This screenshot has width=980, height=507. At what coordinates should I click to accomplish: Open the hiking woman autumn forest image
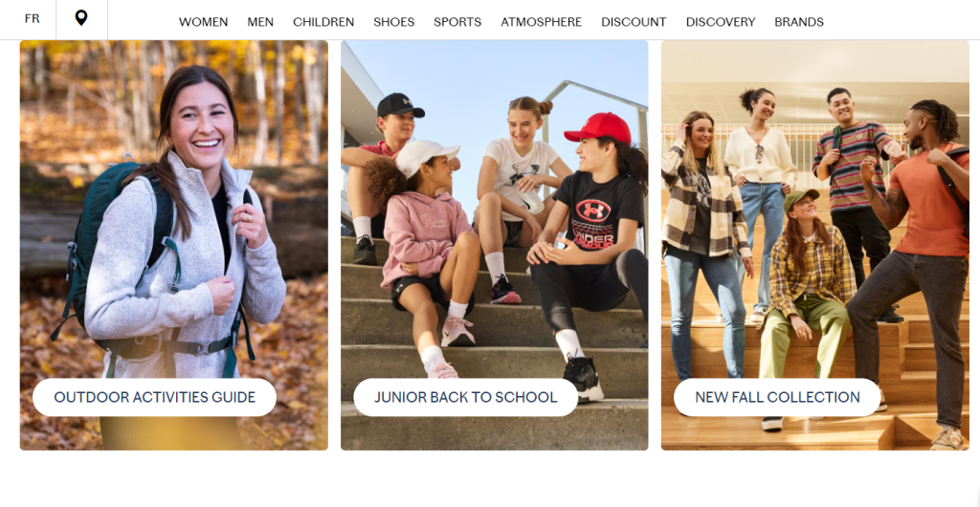[x=174, y=245]
